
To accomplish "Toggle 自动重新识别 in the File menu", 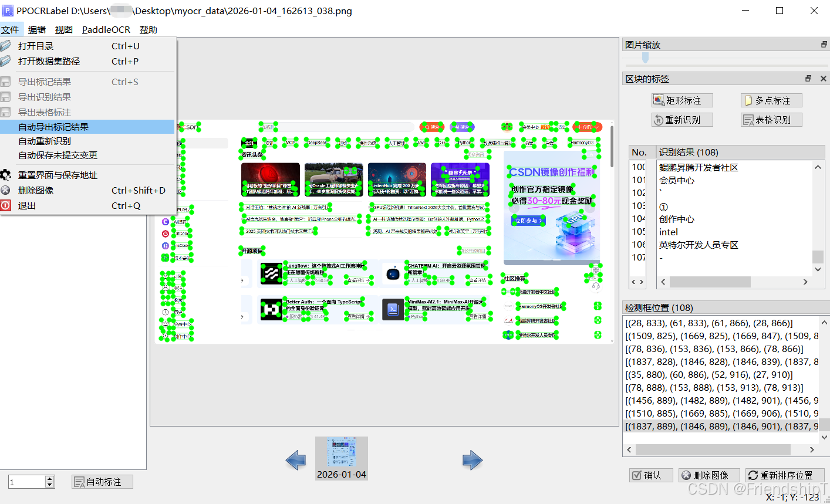I will tap(88, 141).
